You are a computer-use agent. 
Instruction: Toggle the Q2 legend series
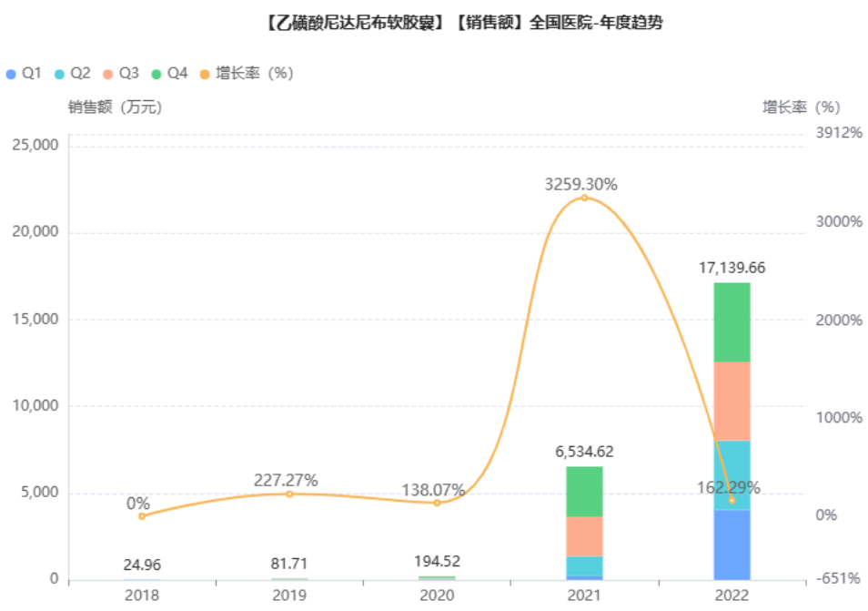[73, 73]
